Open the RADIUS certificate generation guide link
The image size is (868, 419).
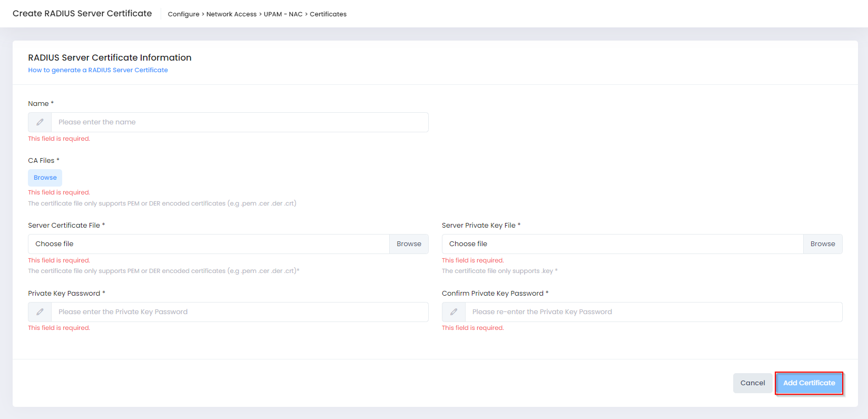pos(98,70)
